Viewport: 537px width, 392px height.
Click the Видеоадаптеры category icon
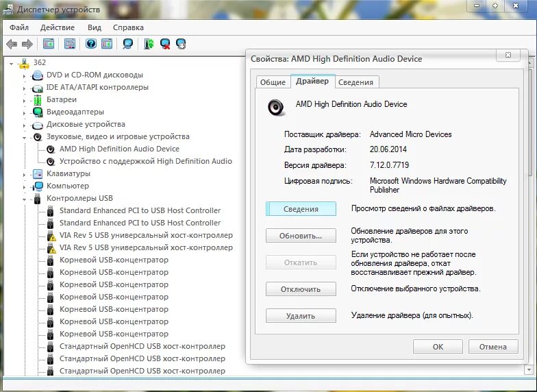37,112
